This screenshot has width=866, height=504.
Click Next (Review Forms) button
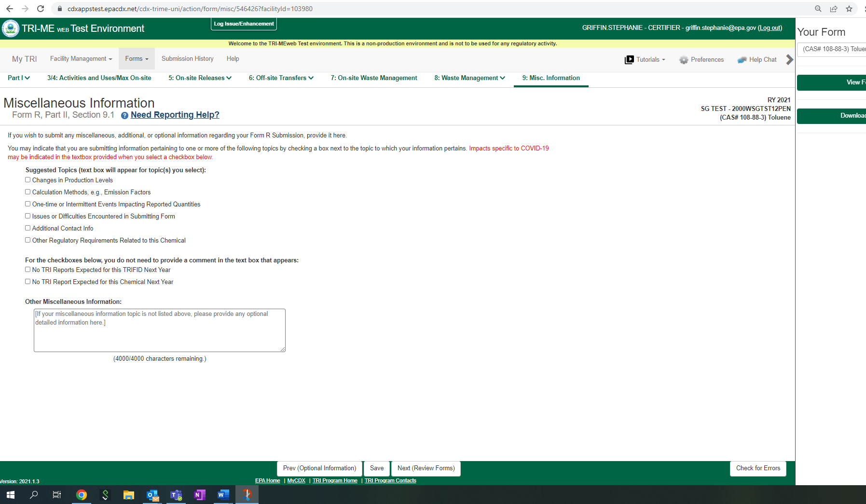426,468
